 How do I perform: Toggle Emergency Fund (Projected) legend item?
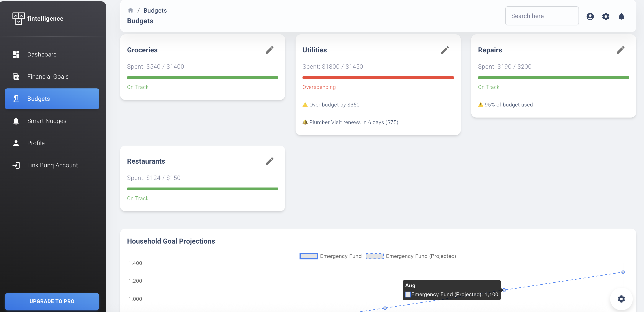411,256
